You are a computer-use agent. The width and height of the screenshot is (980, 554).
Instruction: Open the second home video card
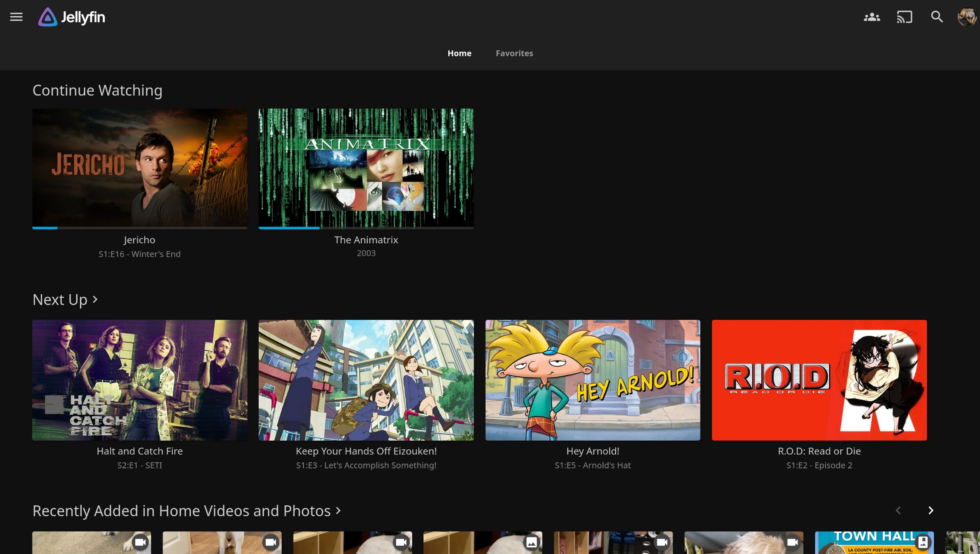(222, 543)
